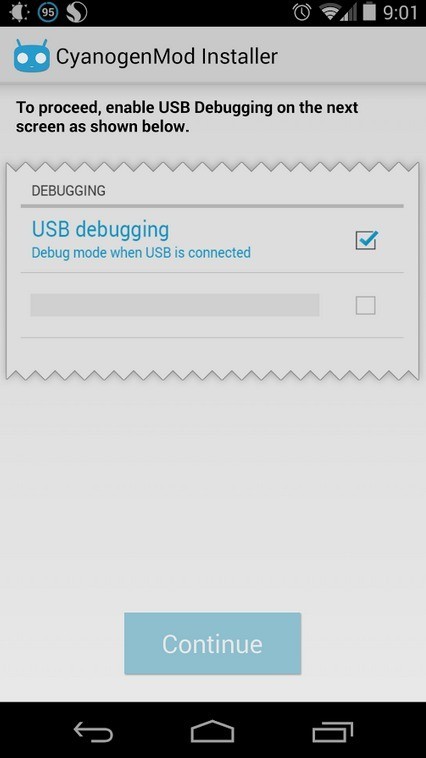Tap the Debug mode when USB is connected subtitle

tap(141, 252)
